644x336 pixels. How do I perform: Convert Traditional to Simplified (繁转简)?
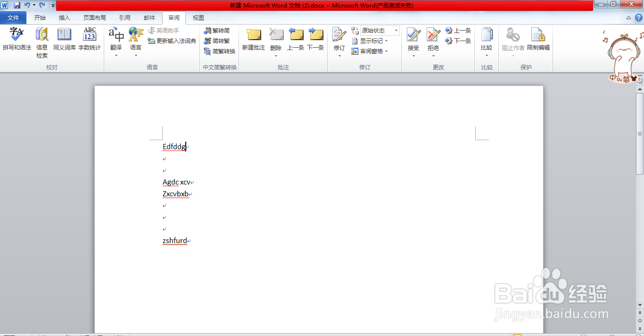pyautogui.click(x=217, y=31)
